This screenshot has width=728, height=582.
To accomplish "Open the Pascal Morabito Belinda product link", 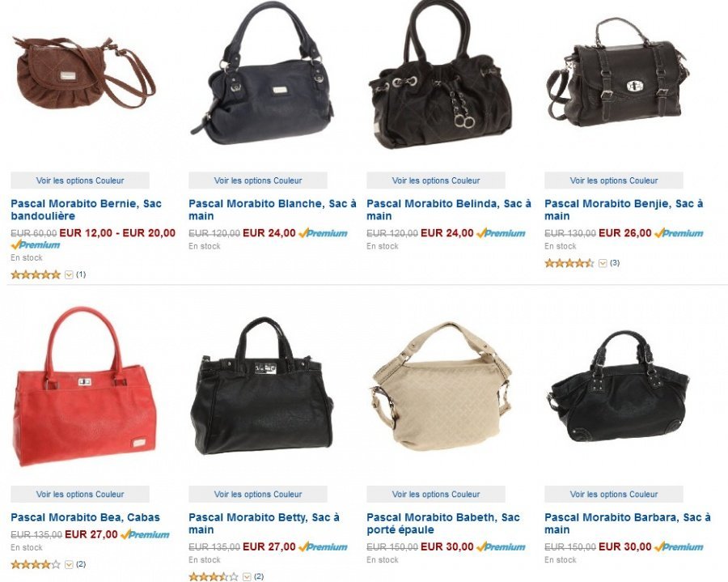I will tap(448, 210).
